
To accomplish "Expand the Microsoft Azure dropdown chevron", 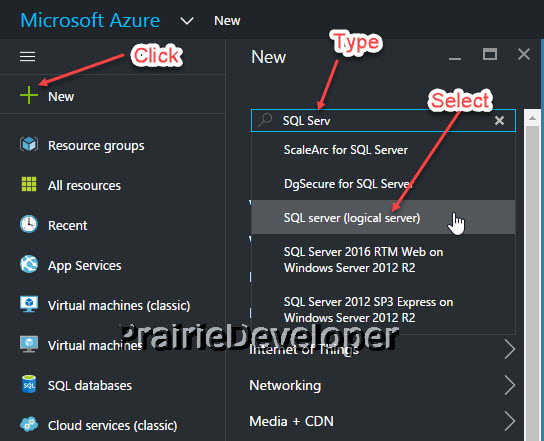I will click(187, 21).
